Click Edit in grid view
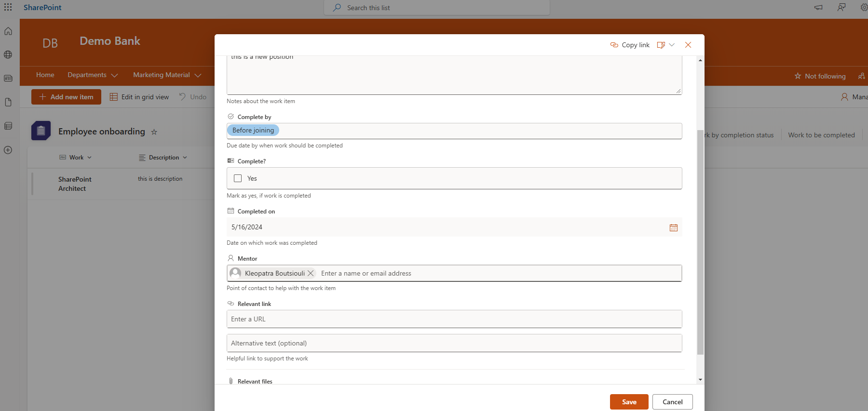868x411 pixels. 139,97
